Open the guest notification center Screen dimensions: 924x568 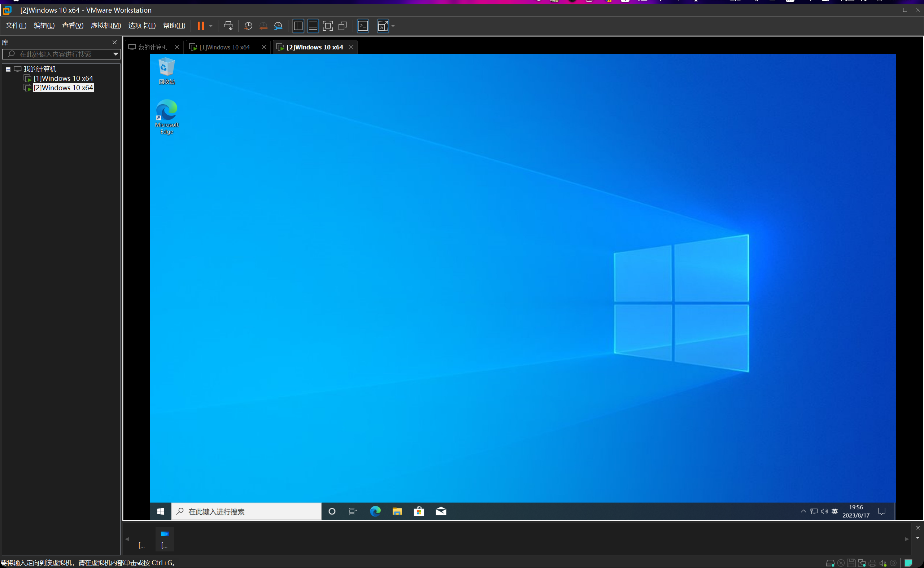click(881, 511)
